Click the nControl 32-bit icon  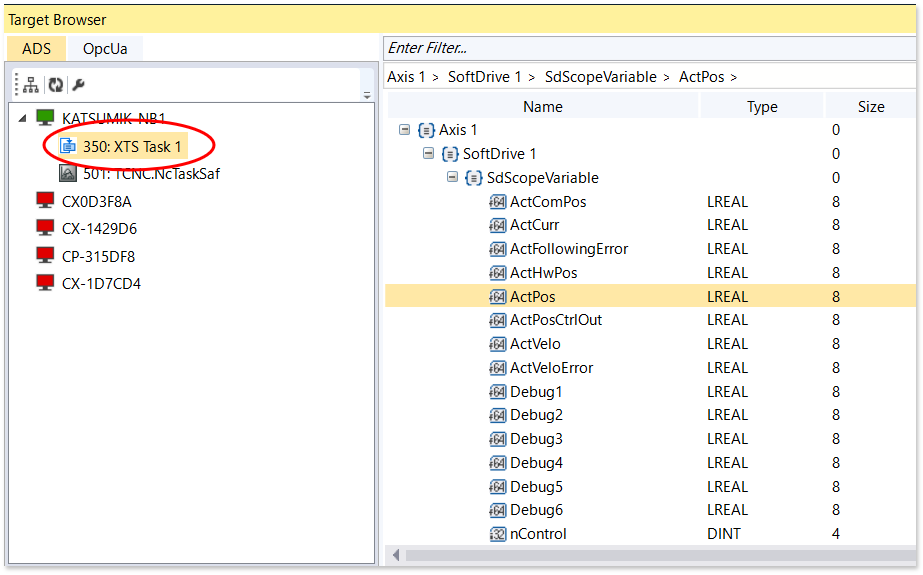(x=497, y=534)
